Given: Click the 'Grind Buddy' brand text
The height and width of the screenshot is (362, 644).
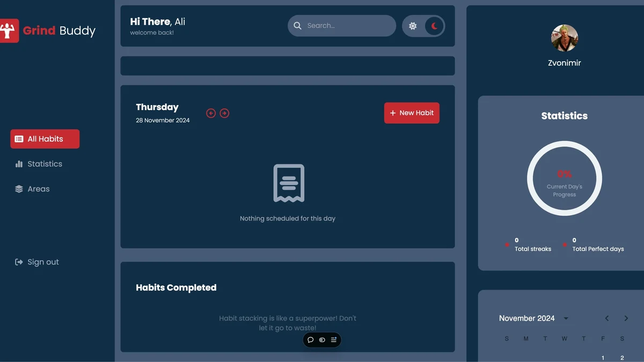Looking at the screenshot, I should tap(59, 31).
